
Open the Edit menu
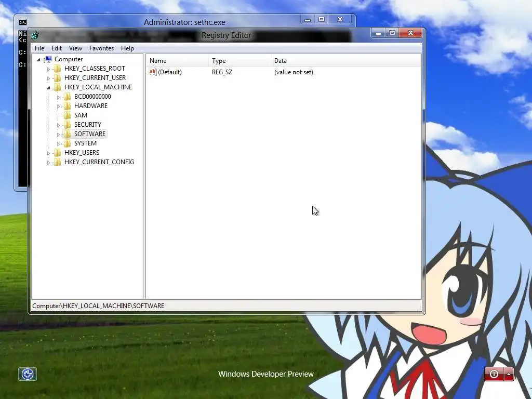pos(56,48)
